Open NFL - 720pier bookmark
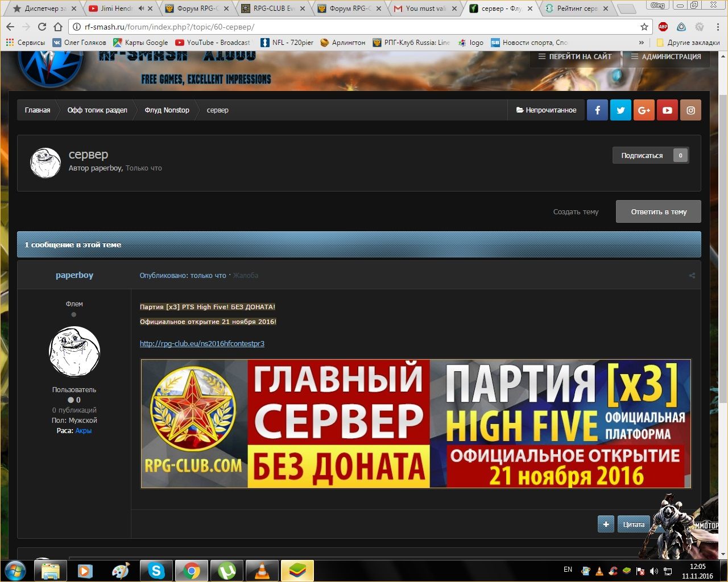 287,43
